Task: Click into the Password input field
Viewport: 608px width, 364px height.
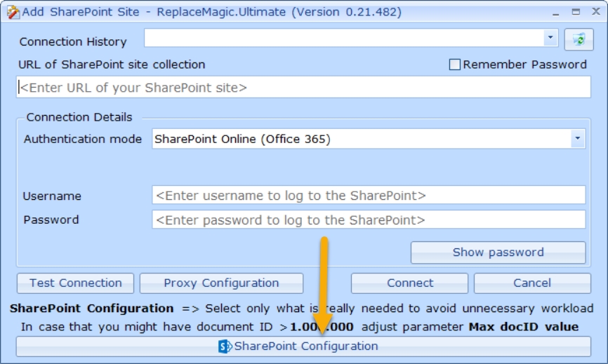Action: (369, 220)
